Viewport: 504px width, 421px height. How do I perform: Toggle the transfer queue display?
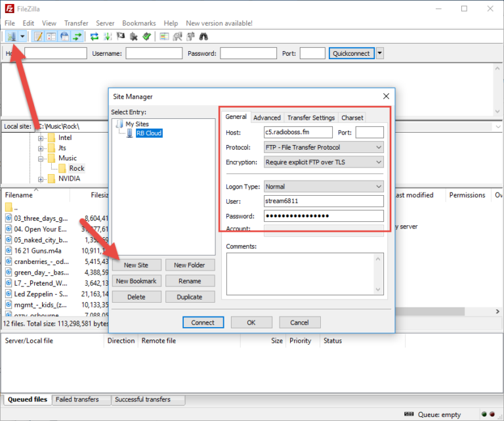(77, 37)
